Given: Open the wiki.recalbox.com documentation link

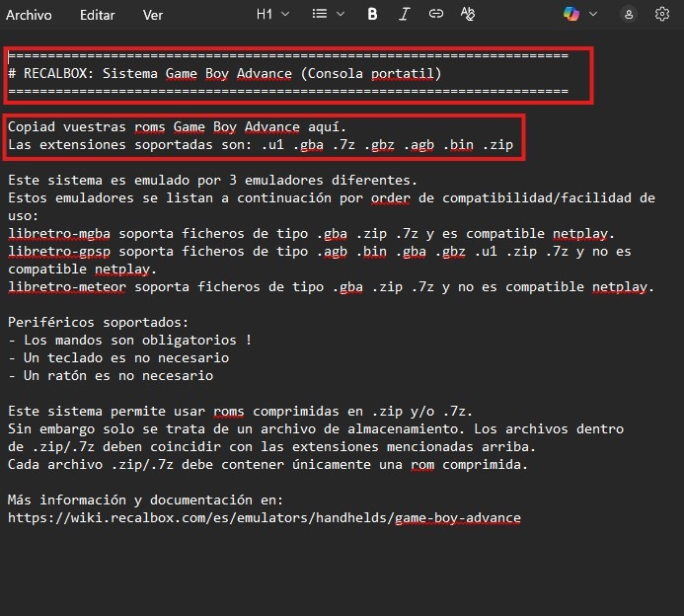Looking at the screenshot, I should point(264,517).
